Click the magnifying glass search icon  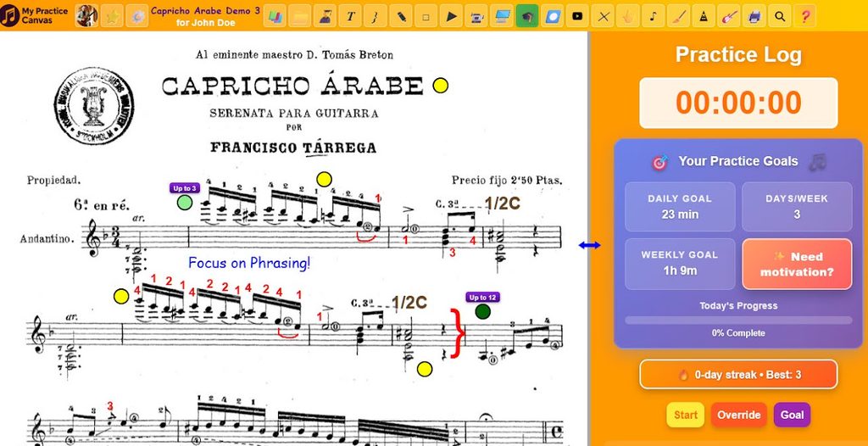(780, 15)
